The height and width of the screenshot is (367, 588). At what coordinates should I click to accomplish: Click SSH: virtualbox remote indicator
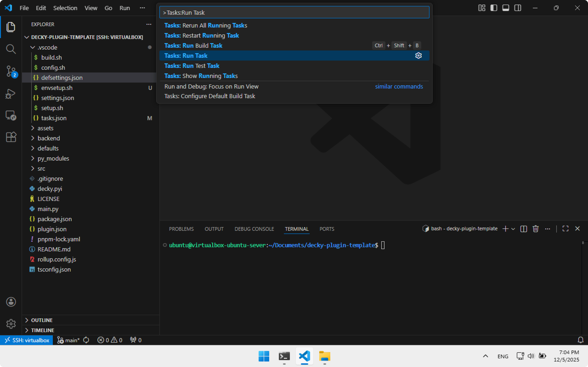[x=27, y=340]
